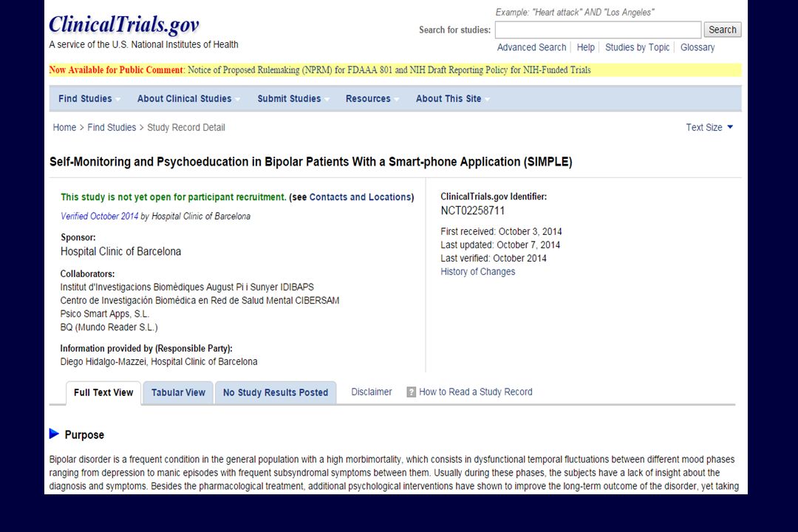Image resolution: width=798 pixels, height=532 pixels.
Task: Go to Home breadcrumb
Action: [64, 127]
